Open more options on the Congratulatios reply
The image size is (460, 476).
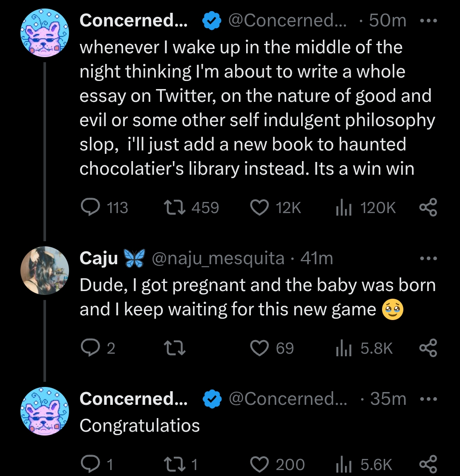point(428,399)
